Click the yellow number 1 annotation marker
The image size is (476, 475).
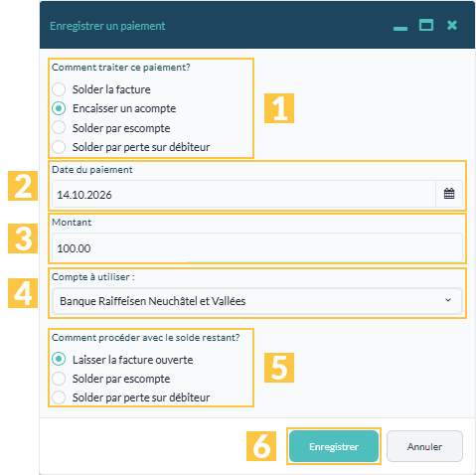(x=279, y=108)
